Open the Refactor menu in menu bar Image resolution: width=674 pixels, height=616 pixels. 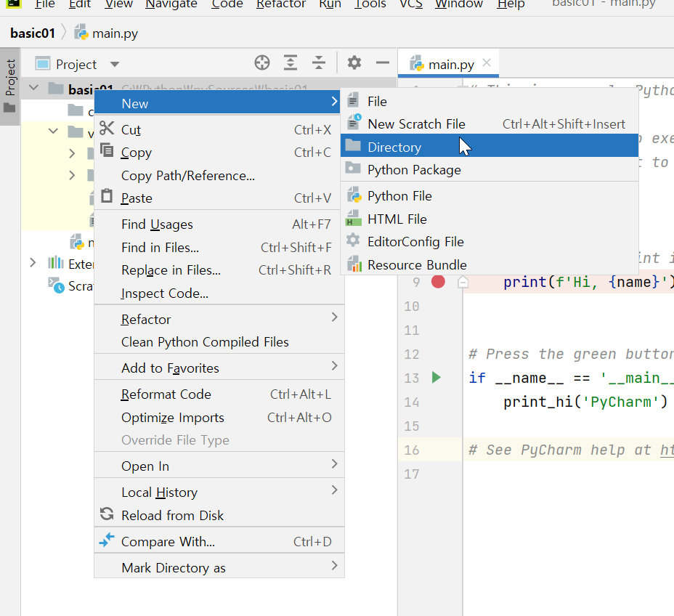[281, 4]
